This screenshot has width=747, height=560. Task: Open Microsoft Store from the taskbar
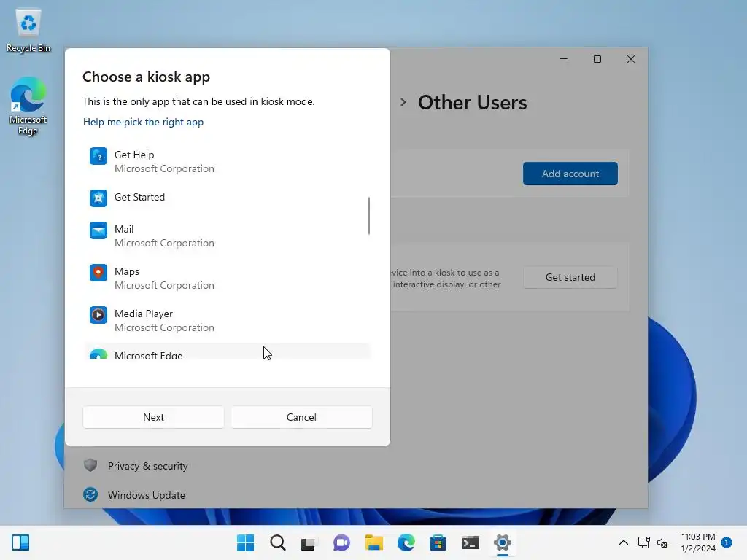coord(438,542)
